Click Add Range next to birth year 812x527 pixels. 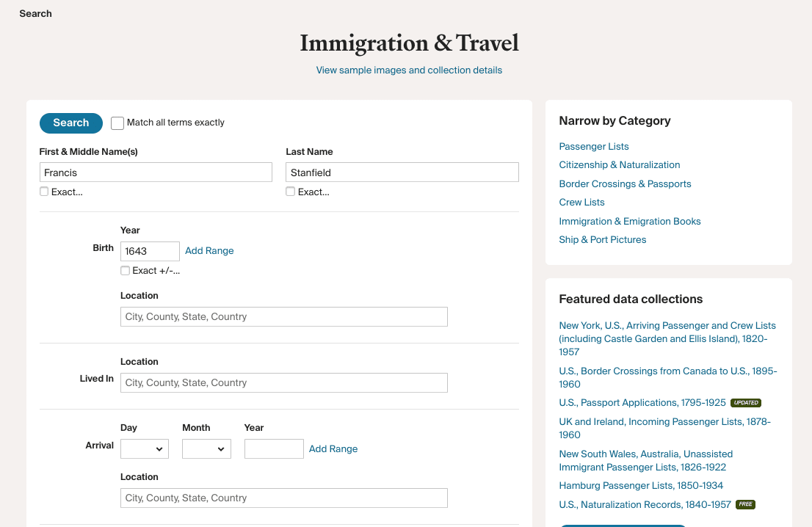pos(209,250)
